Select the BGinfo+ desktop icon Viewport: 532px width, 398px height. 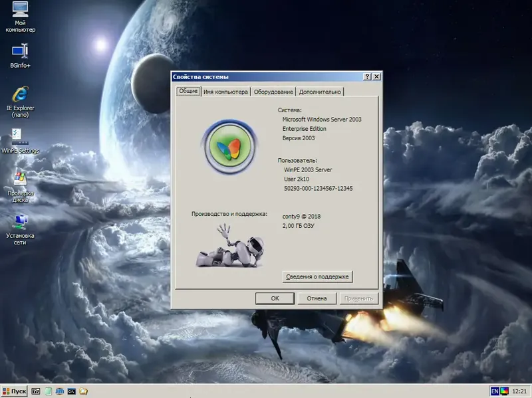pyautogui.click(x=20, y=55)
